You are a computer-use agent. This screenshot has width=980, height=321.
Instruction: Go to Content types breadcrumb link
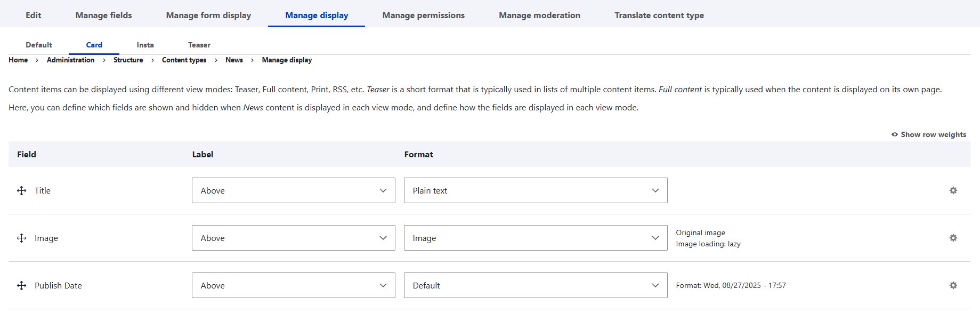pos(184,60)
